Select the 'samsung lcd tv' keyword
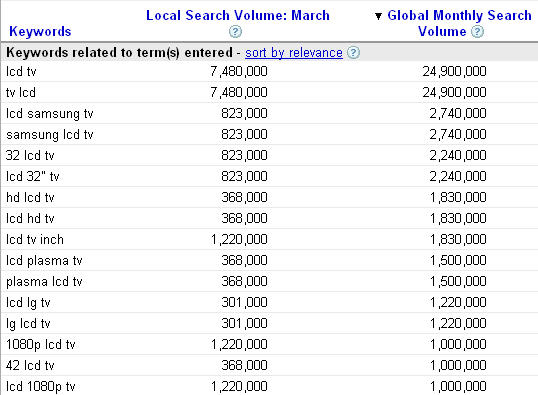The height and width of the screenshot is (395, 538). click(x=50, y=135)
